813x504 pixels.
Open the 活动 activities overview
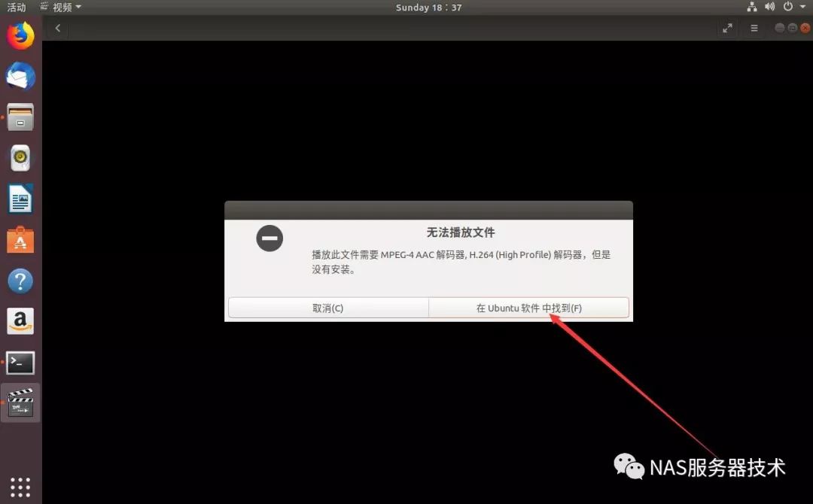[16, 8]
